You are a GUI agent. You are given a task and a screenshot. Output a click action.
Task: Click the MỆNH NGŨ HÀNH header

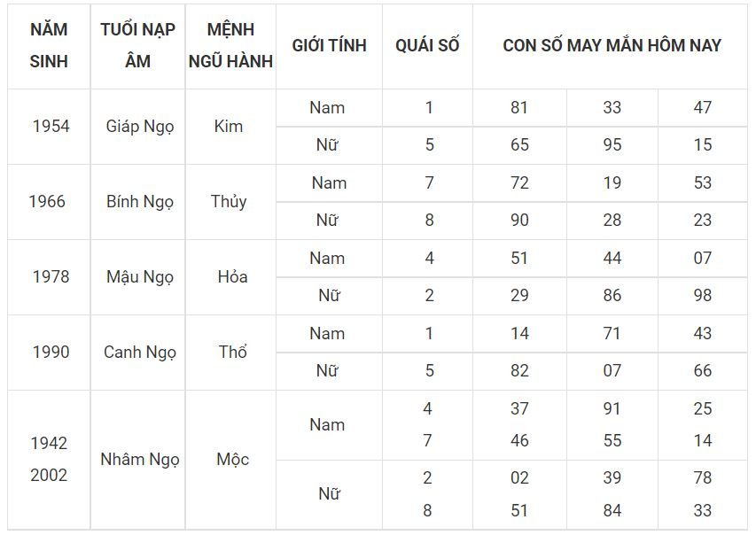click(231, 46)
